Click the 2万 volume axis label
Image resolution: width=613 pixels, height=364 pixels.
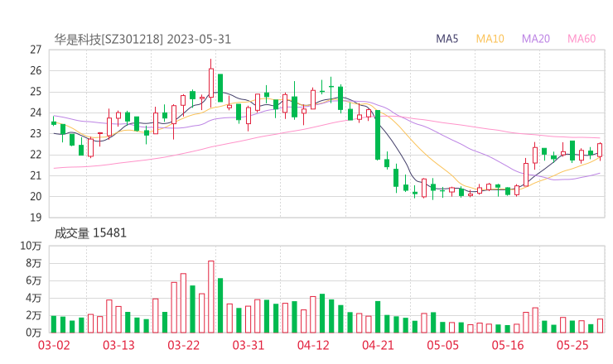(34, 315)
